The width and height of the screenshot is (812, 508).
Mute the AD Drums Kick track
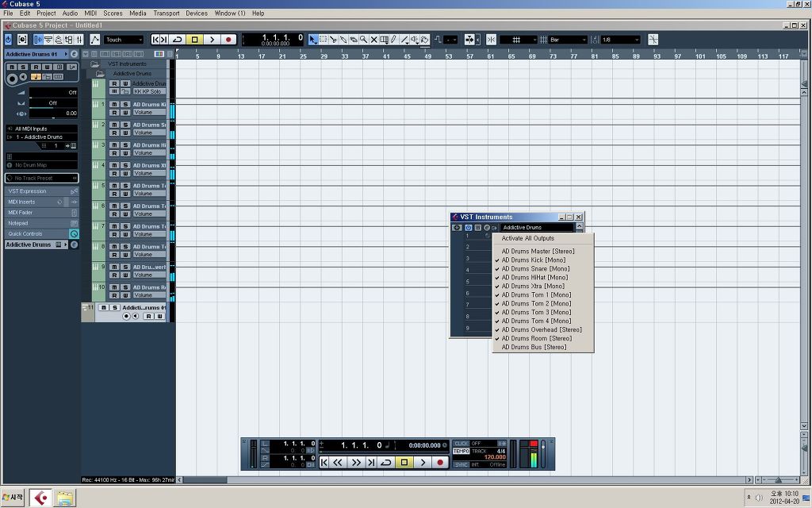click(114, 104)
